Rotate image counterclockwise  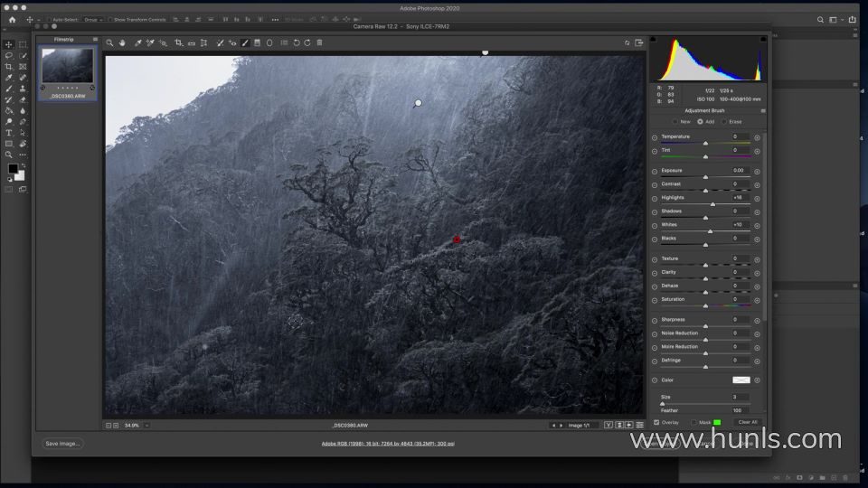[297, 42]
